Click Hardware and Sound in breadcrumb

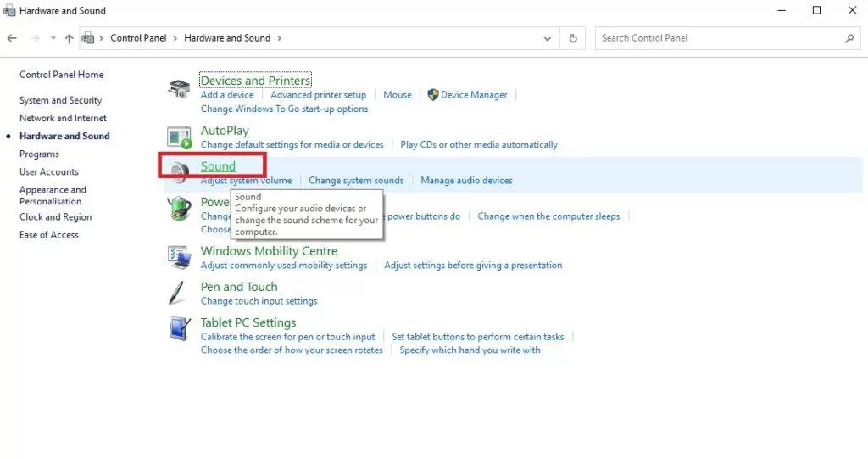point(227,37)
